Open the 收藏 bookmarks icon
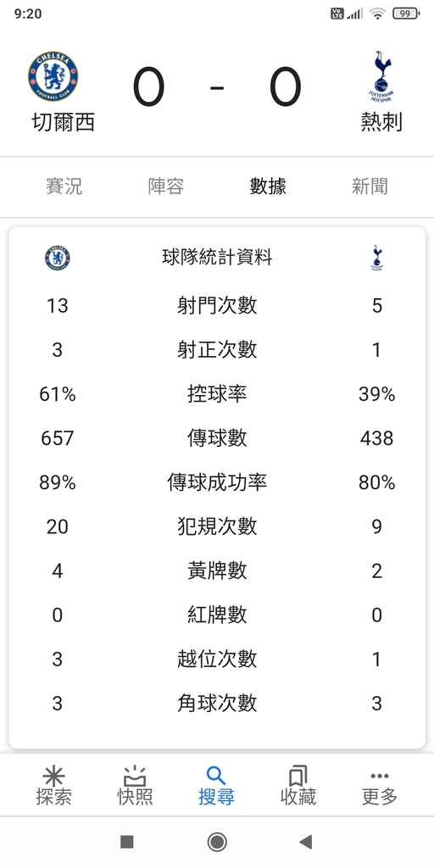The width and height of the screenshot is (434, 868). tap(298, 776)
